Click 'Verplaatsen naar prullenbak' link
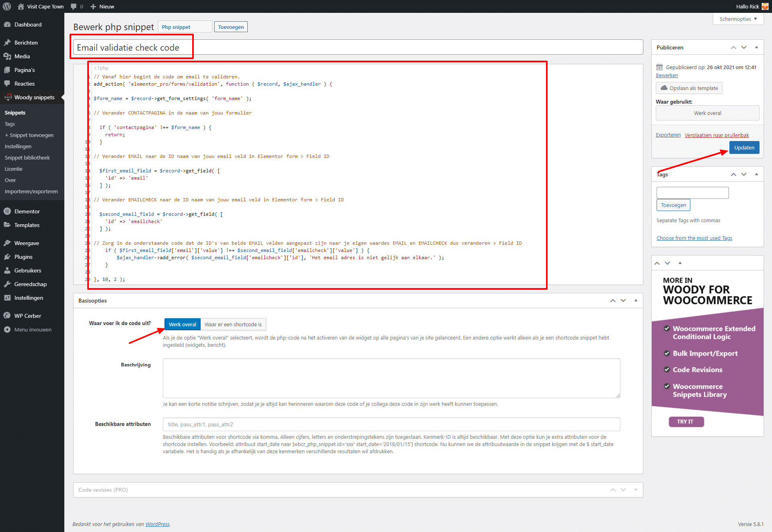772x532 pixels. click(717, 135)
